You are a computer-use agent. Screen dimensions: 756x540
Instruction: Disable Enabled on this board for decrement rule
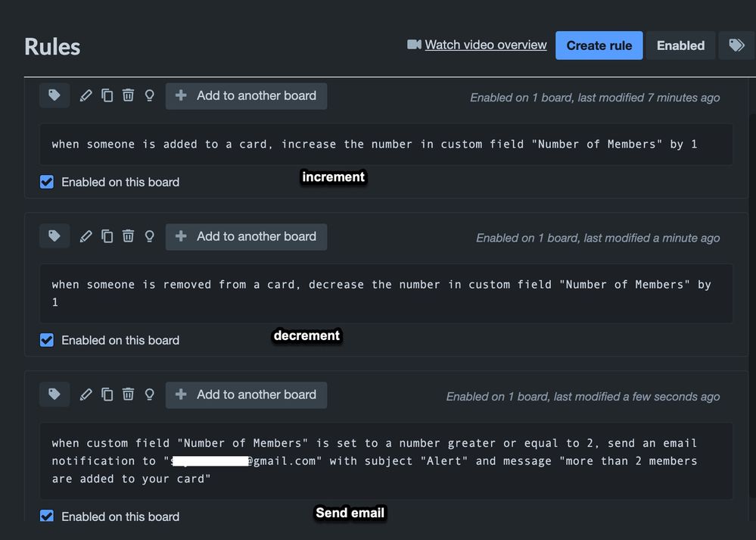point(46,340)
